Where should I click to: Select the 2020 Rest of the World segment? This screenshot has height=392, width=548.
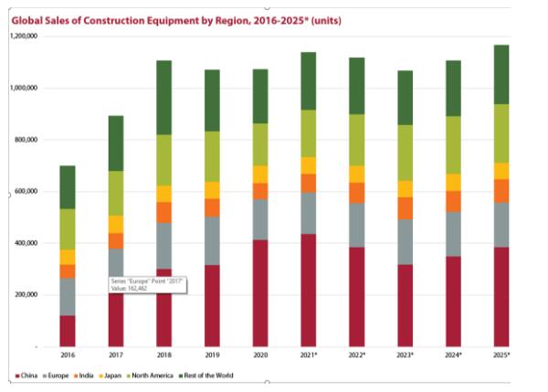[x=260, y=96]
